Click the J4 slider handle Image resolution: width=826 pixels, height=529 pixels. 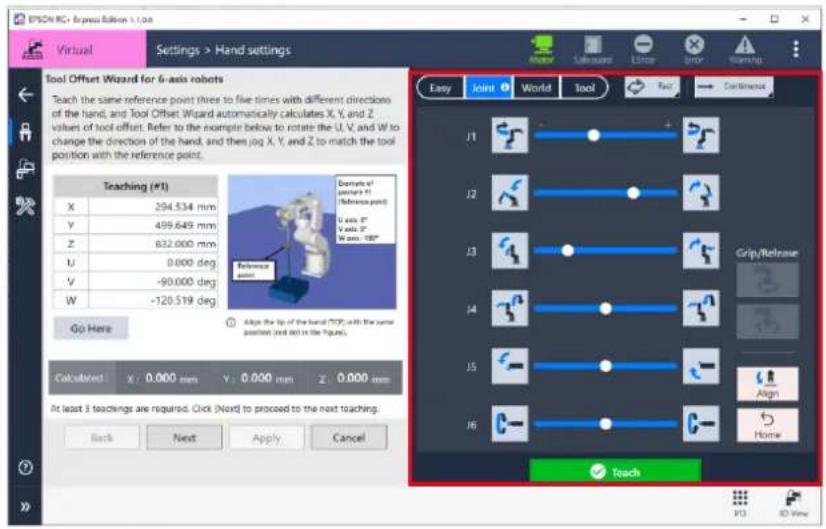click(x=606, y=308)
